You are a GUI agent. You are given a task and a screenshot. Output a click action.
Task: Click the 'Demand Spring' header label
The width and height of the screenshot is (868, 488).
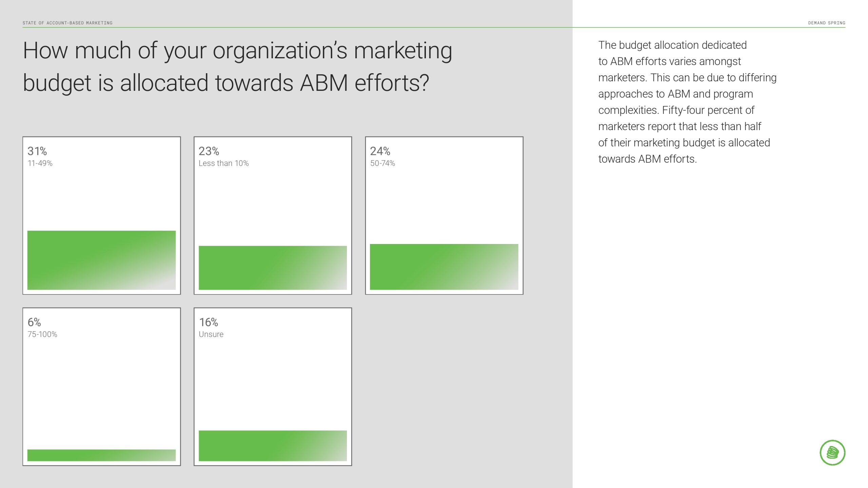coord(826,23)
